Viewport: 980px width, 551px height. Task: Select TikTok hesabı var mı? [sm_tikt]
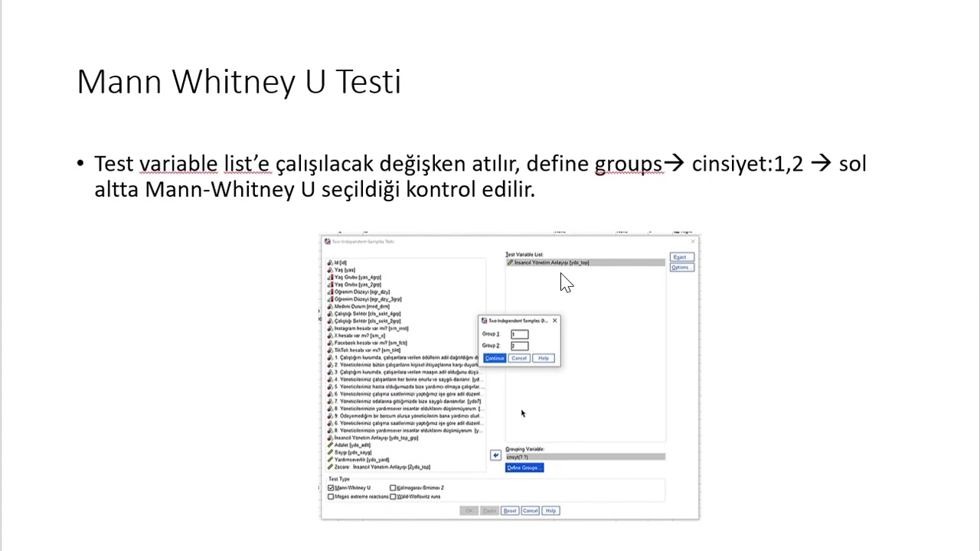coord(364,350)
